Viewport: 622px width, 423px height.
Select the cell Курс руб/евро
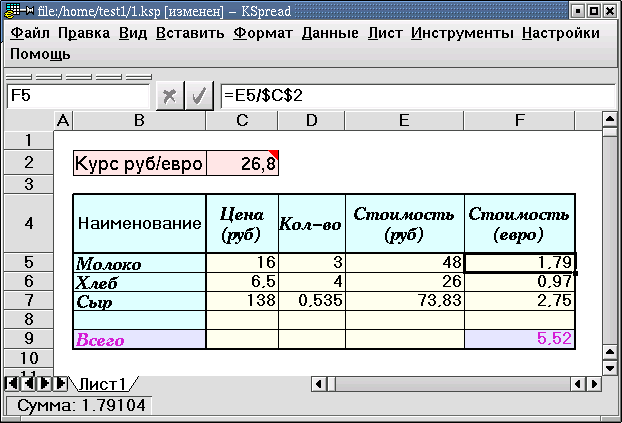(140, 163)
